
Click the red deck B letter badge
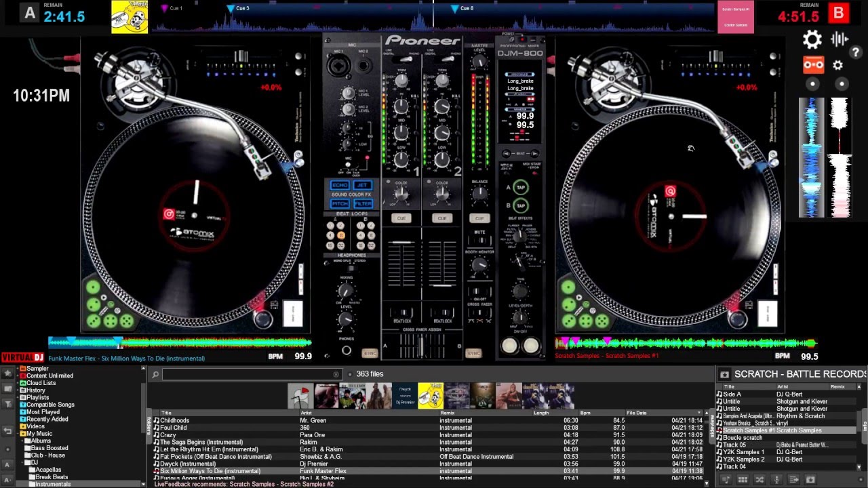point(839,13)
